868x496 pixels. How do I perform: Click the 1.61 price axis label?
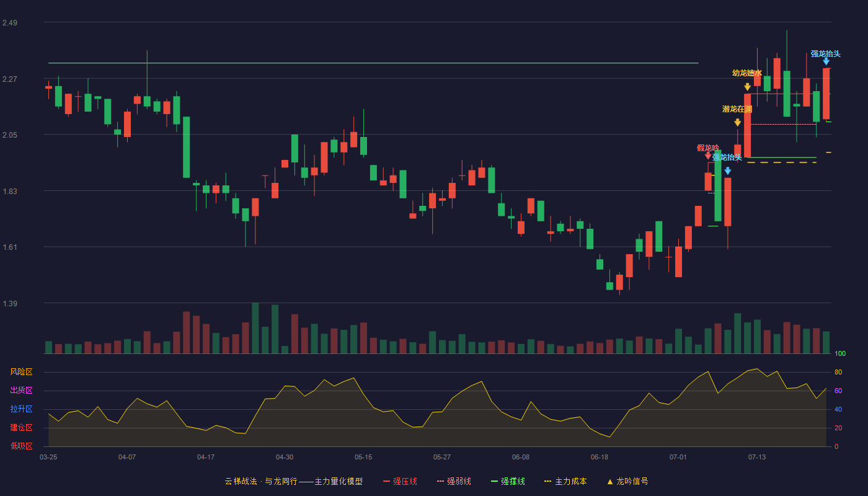10,247
